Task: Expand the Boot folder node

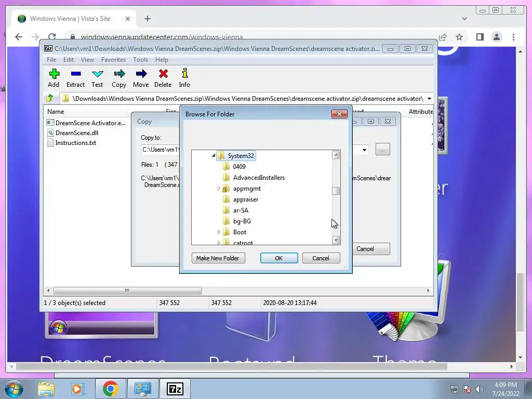Action: pos(219,232)
